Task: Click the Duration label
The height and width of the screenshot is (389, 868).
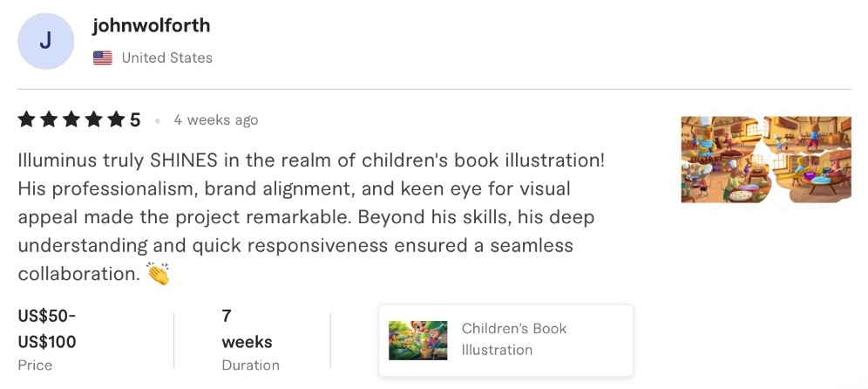Action: click(x=250, y=365)
